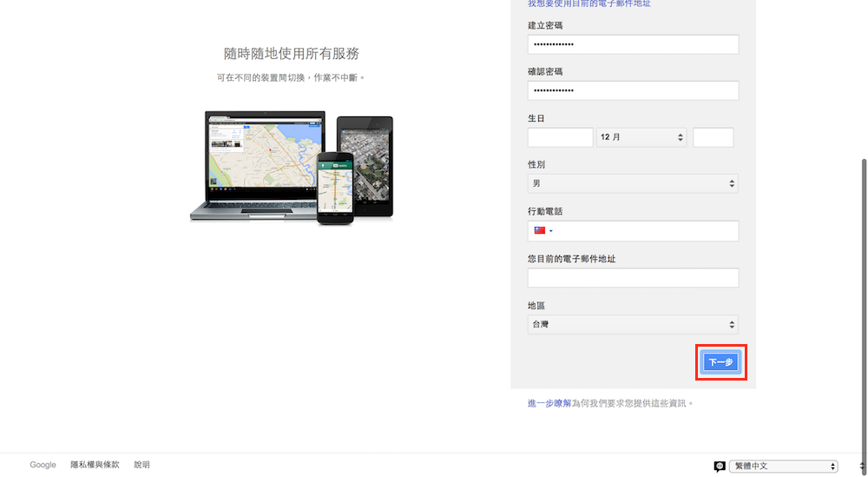This screenshot has height=477, width=868.
Task: Click the 我想要使用目前的電子郵件地址 link
Action: click(x=589, y=3)
